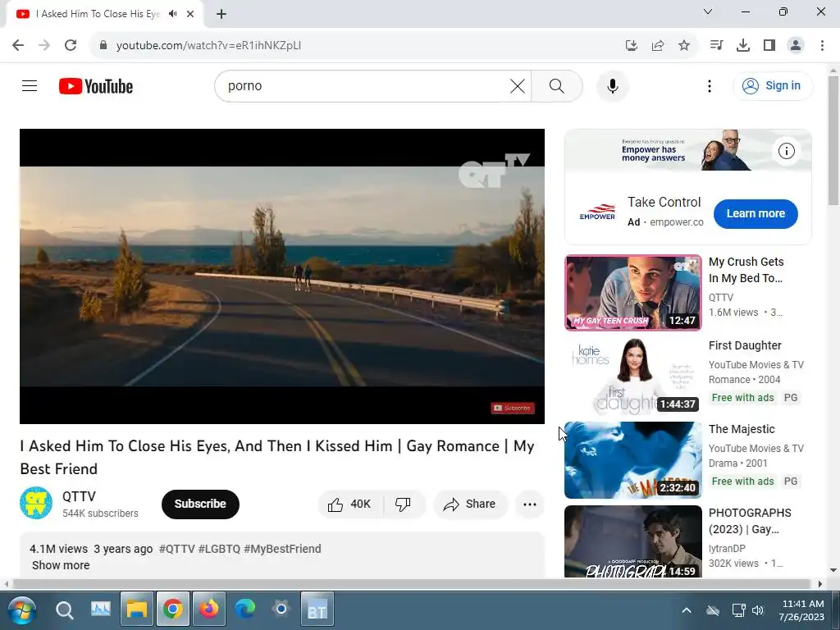Viewport: 840px width, 630px height.
Task: Click vertical page scrollbar
Action: (833, 140)
